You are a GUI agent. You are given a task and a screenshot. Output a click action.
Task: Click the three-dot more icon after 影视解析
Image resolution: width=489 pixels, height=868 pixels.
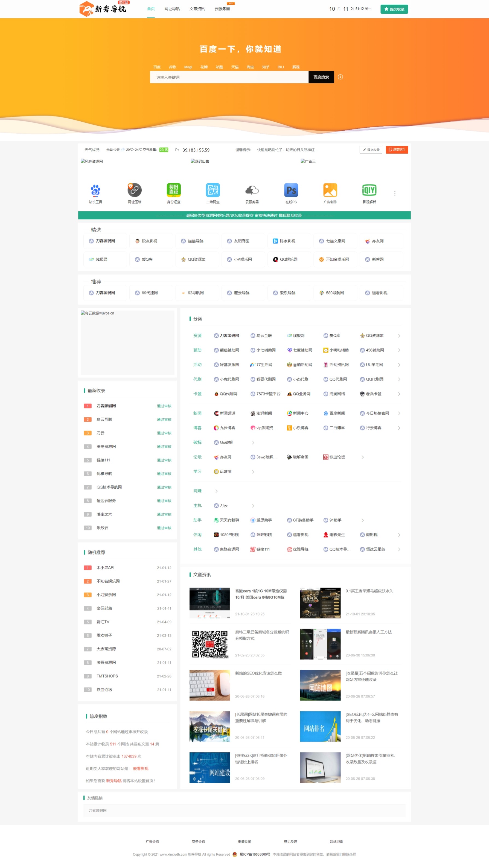(x=395, y=193)
